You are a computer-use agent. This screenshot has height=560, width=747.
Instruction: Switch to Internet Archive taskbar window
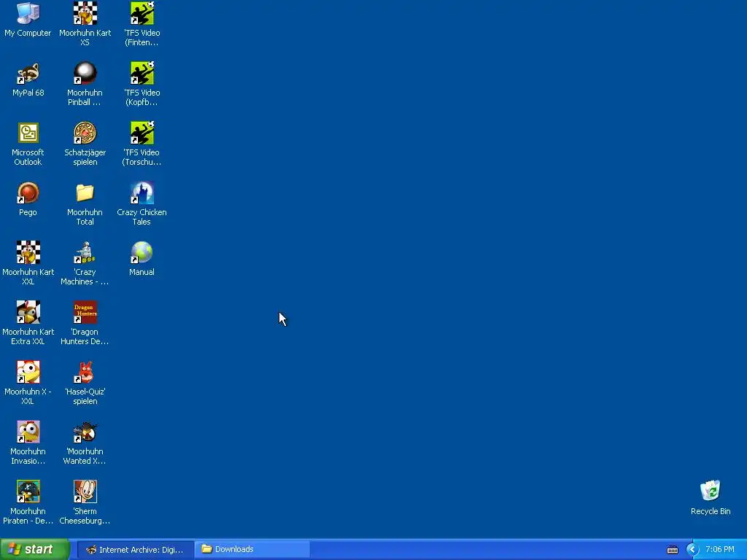pos(135,550)
